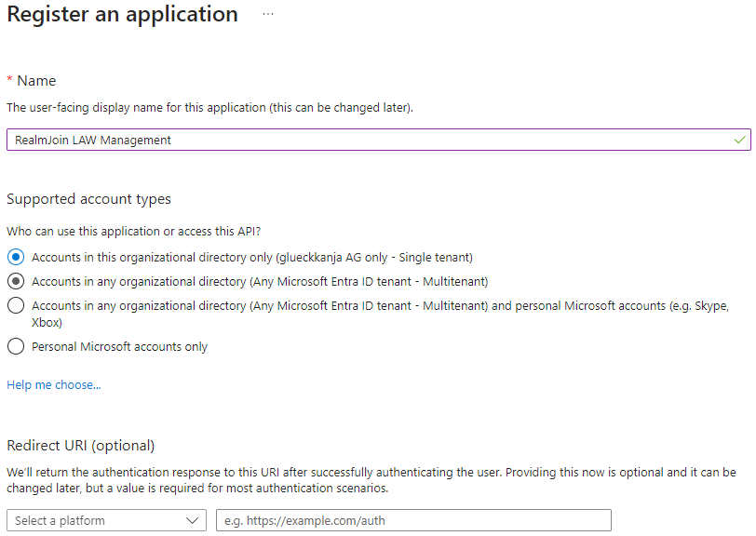Open the Select a platform dropdown

(x=106, y=520)
